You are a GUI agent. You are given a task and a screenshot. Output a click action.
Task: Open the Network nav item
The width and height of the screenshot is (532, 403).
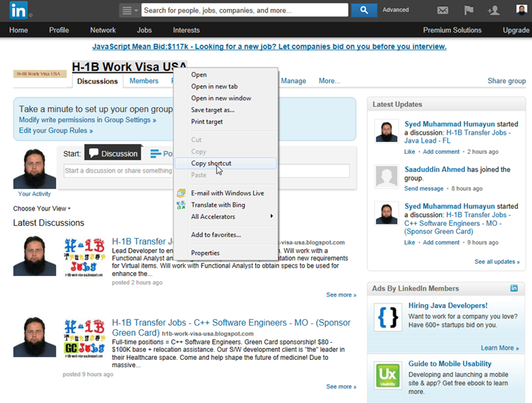click(x=103, y=30)
